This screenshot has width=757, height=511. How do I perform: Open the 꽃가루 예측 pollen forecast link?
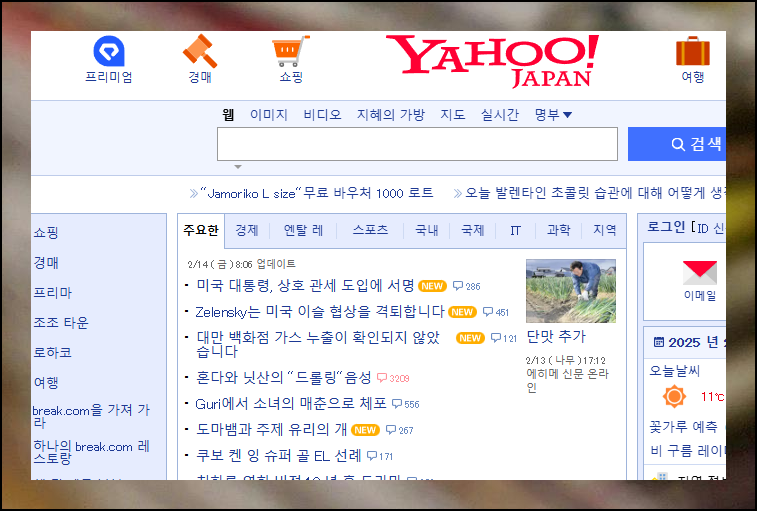(x=683, y=427)
